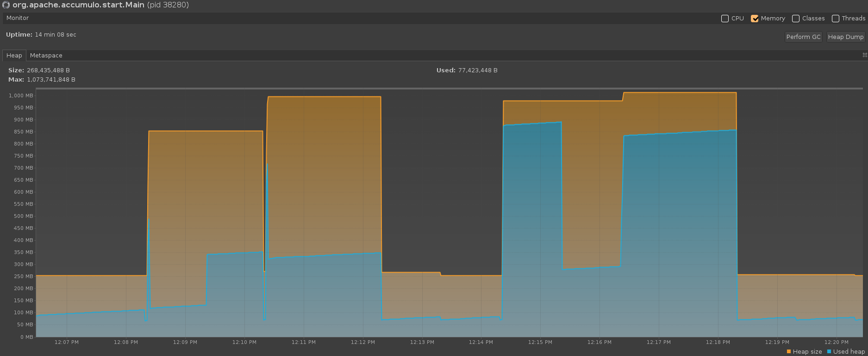This screenshot has height=356, width=868.
Task: Close the heap graph panel via X icon
Action: 864,55
